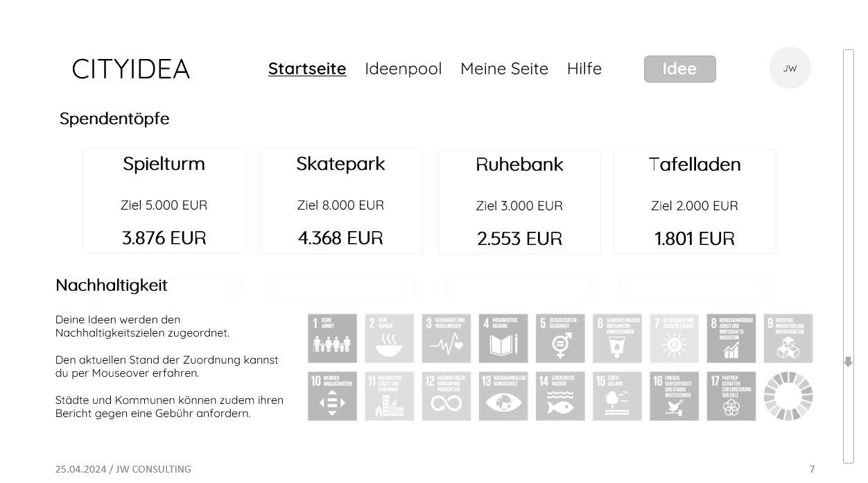This screenshot has height=483, width=868.
Task: Open the Spielturm donation card
Action: [x=164, y=201]
